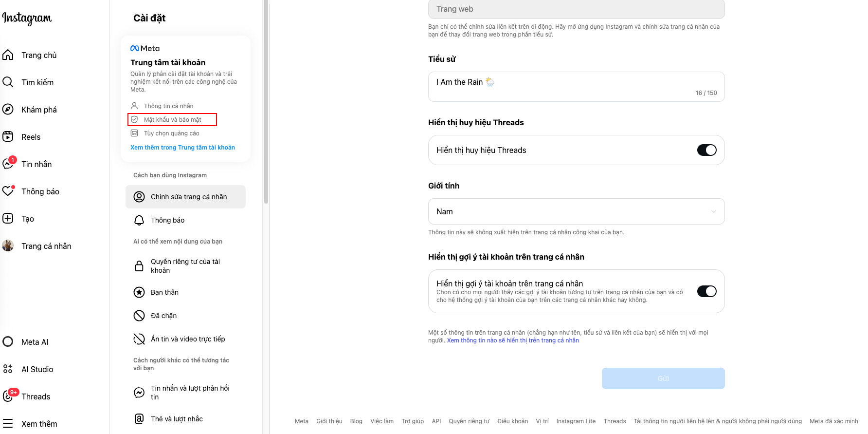Click messenger icon Tin nhắn và lượt phản hồi tin
The width and height of the screenshot is (868, 434).
(139, 393)
